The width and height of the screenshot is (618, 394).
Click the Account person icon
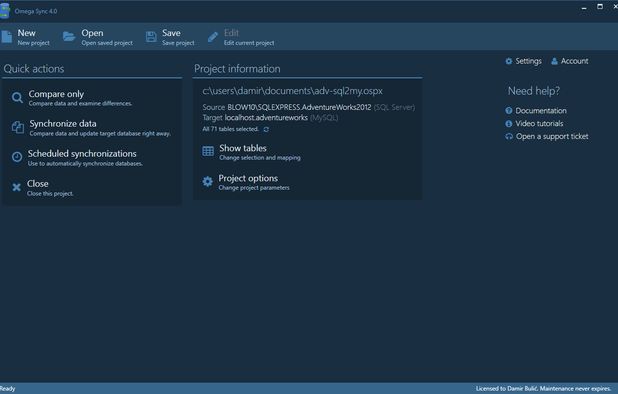pos(554,61)
